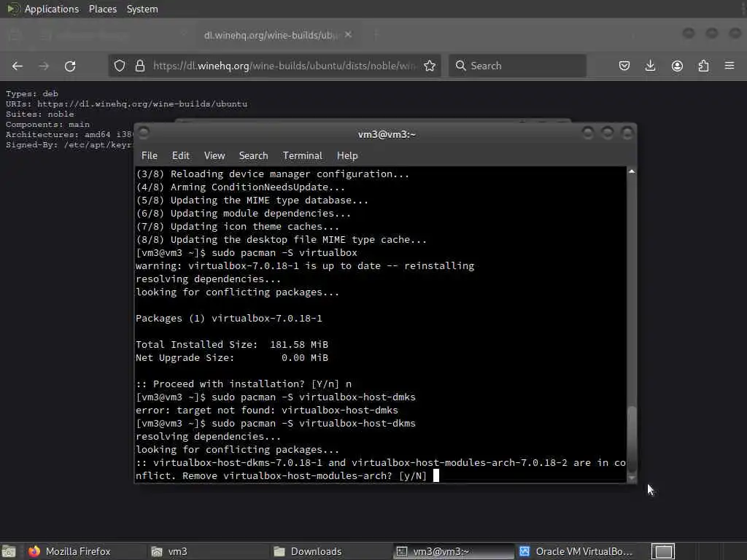Click the workspace switcher box
The image size is (747, 560).
point(663,551)
